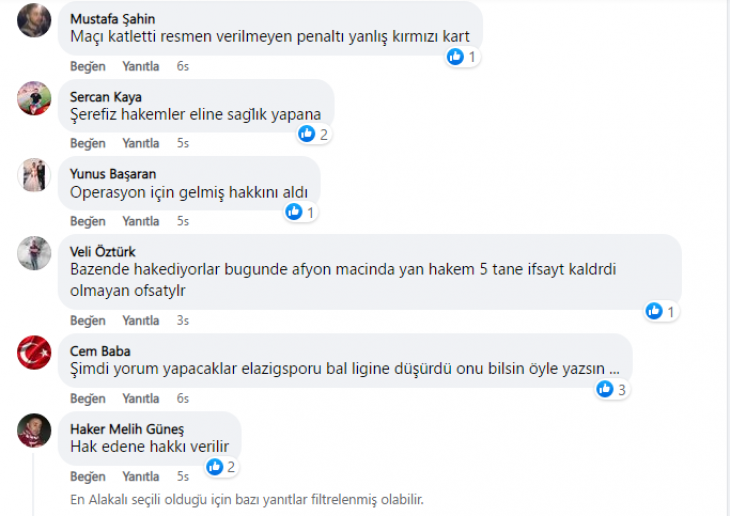The image size is (730, 516).
Task: Click the 'En Alakalı' filtered replies notice
Action: tap(247, 498)
